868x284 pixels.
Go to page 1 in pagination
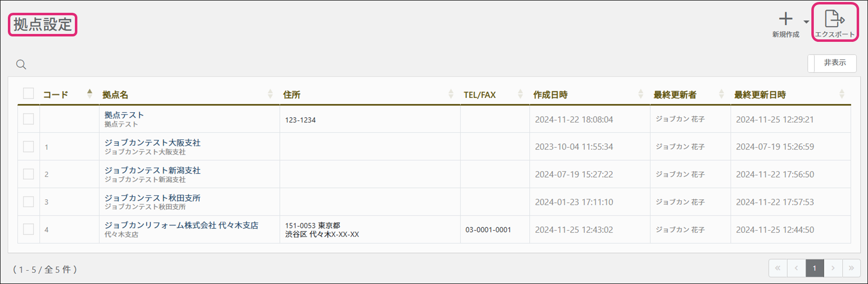point(814,268)
